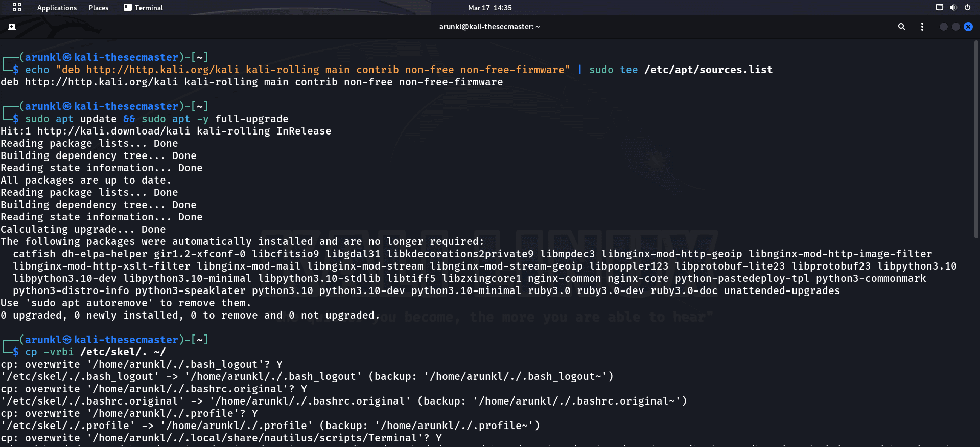Image resolution: width=980 pixels, height=447 pixels.
Task: Click the path /etc/apt/sources.list
Action: coord(708,70)
